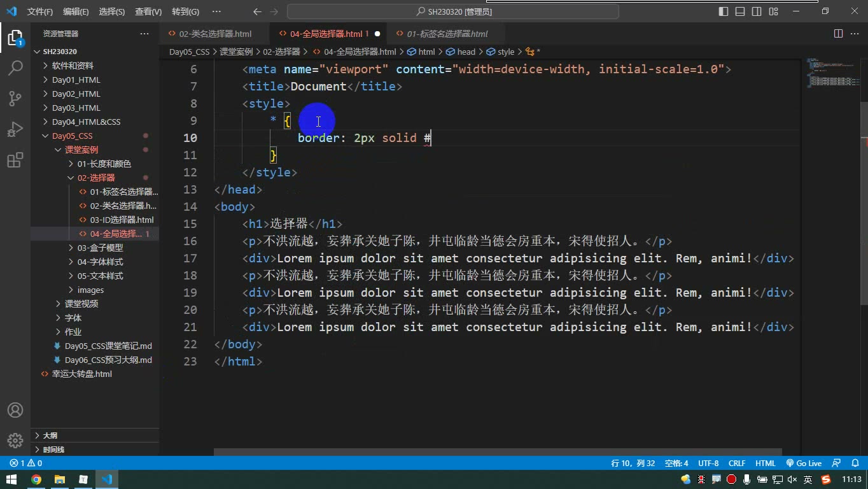Open the Extensions view
This screenshot has height=489, width=868.
(15, 159)
